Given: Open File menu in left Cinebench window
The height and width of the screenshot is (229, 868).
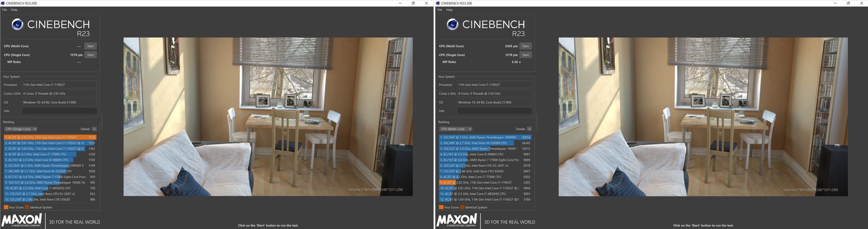Looking at the screenshot, I should tap(5, 10).
